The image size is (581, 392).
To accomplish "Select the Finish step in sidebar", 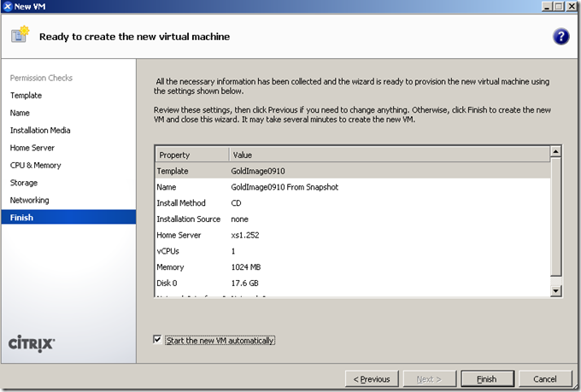I will tap(68, 217).
